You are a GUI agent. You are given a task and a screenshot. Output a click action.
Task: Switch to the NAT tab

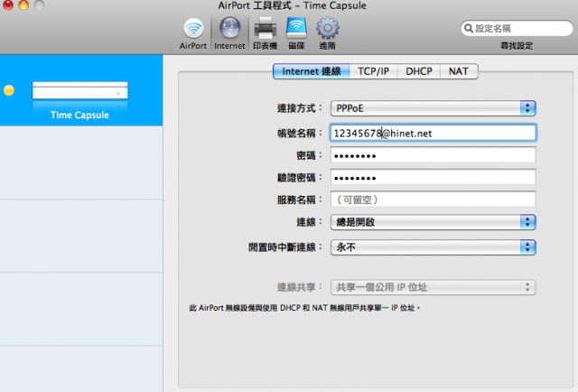(459, 71)
